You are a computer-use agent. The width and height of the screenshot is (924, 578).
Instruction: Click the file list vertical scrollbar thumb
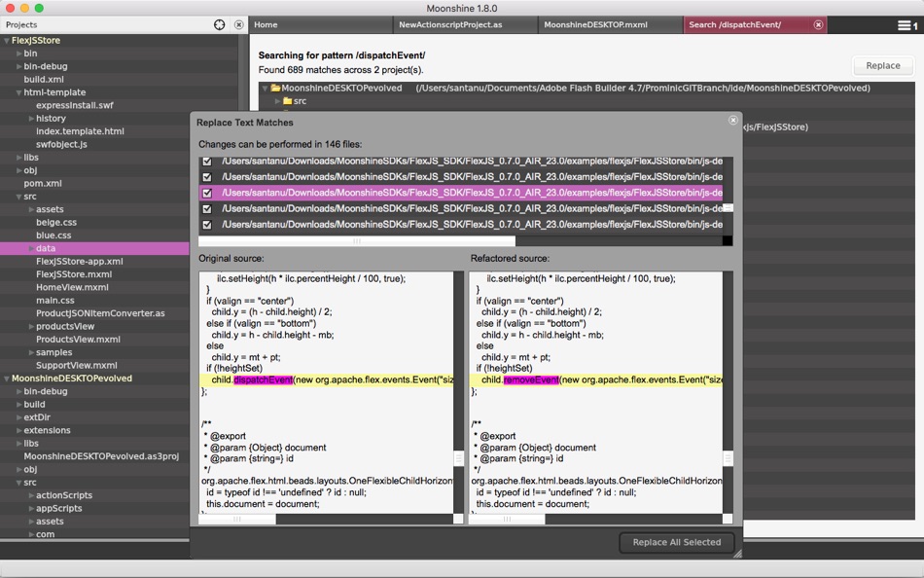(729, 208)
